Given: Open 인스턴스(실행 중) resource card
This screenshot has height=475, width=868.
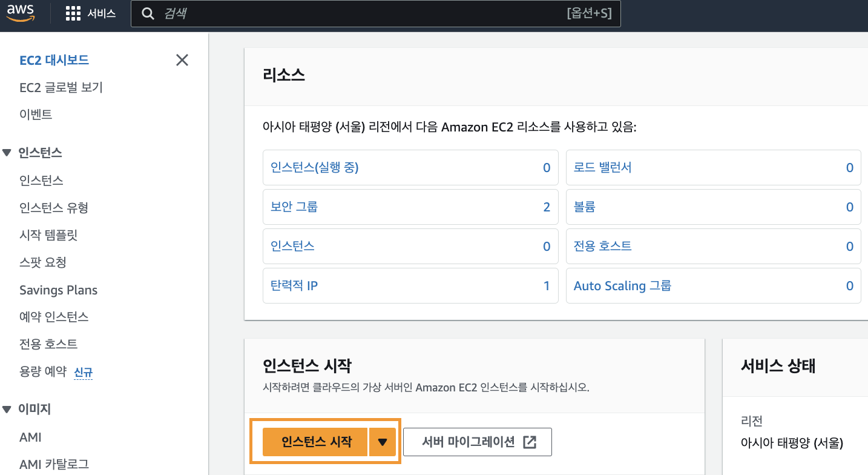Looking at the screenshot, I should click(x=410, y=168).
